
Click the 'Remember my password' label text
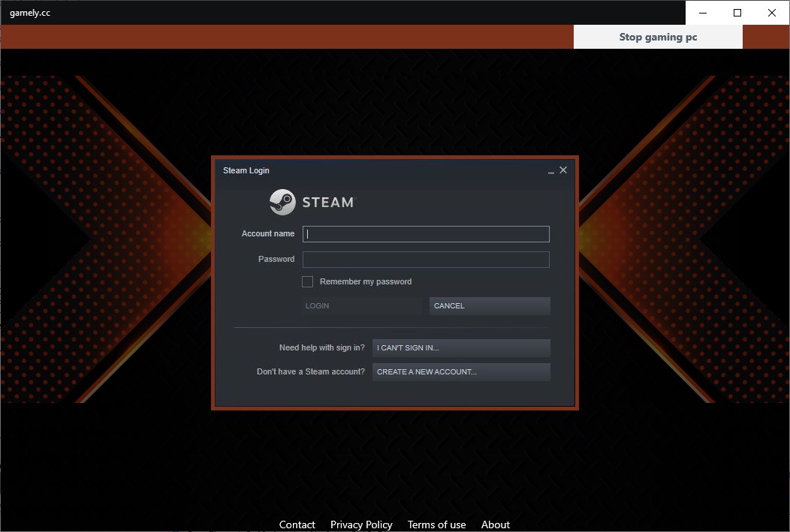(x=366, y=282)
